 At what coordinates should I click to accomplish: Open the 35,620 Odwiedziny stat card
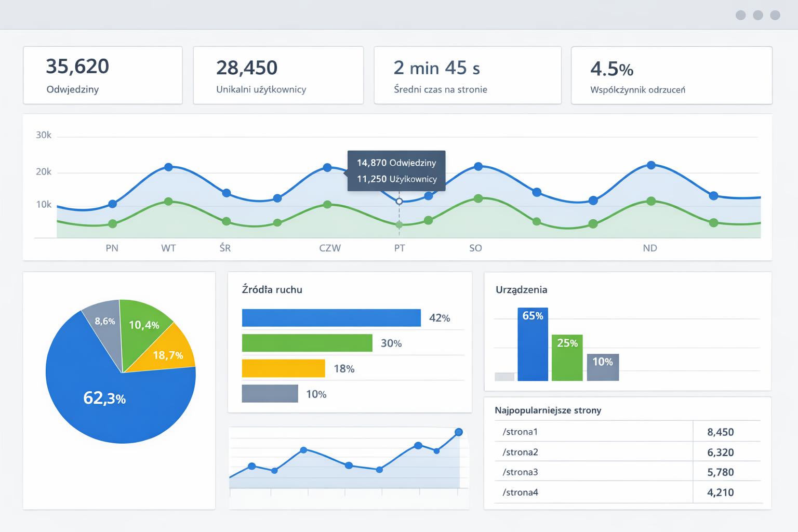[103, 75]
